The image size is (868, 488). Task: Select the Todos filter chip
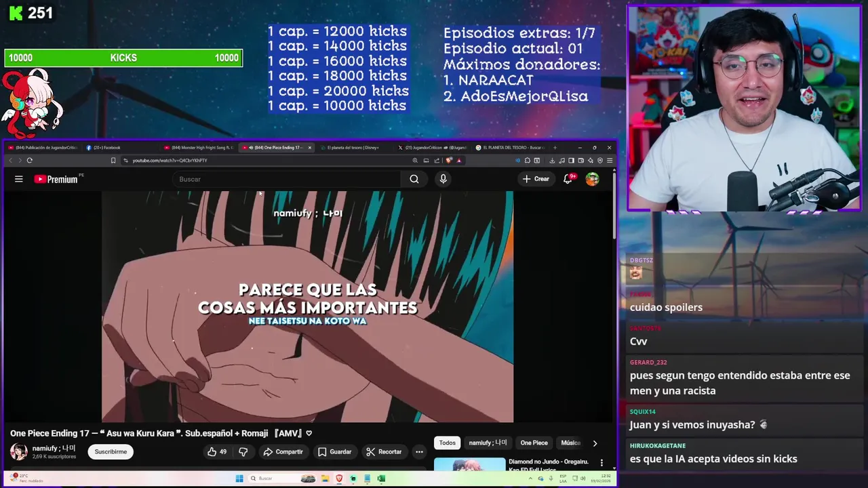(448, 443)
